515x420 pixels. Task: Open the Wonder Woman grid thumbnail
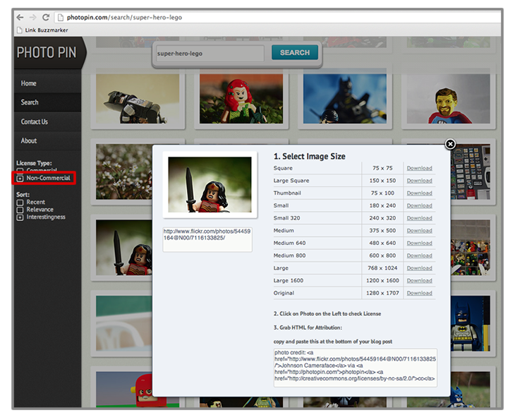[x=124, y=248]
